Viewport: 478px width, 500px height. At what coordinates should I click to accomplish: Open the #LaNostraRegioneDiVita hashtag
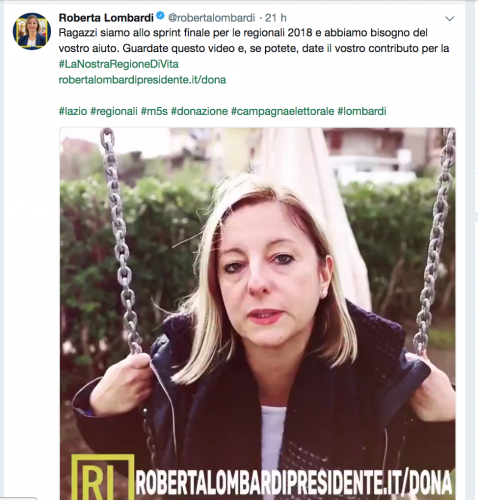[119, 64]
